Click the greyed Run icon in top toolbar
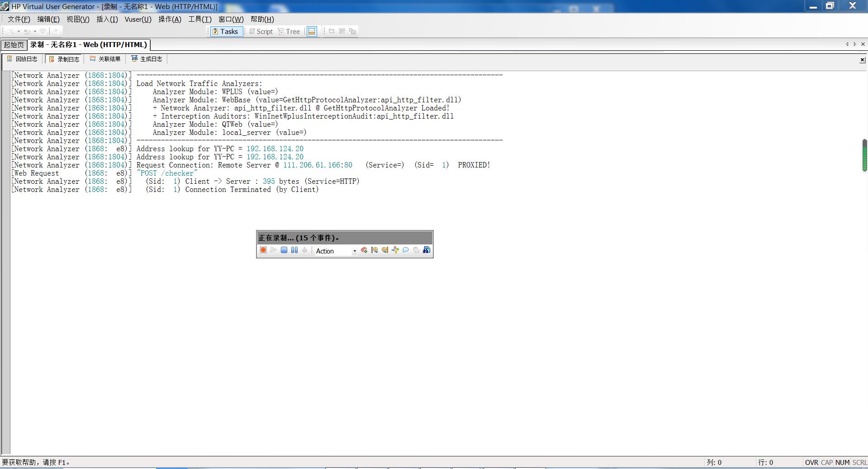The image size is (868, 469). coord(27,31)
